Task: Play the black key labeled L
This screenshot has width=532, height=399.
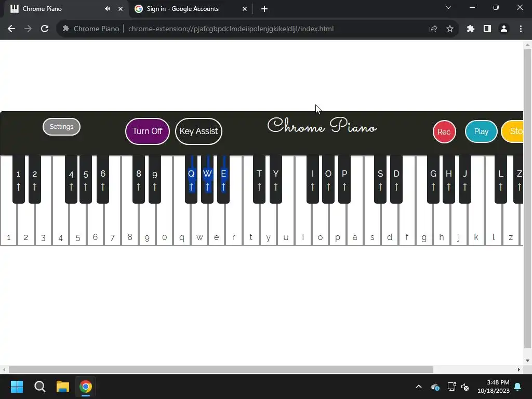Action: coord(501,179)
